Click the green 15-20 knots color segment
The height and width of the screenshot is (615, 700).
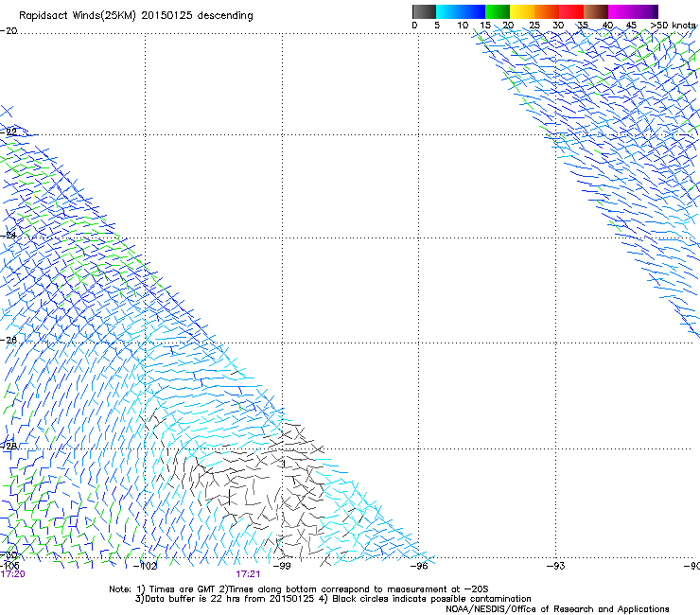coord(498,11)
